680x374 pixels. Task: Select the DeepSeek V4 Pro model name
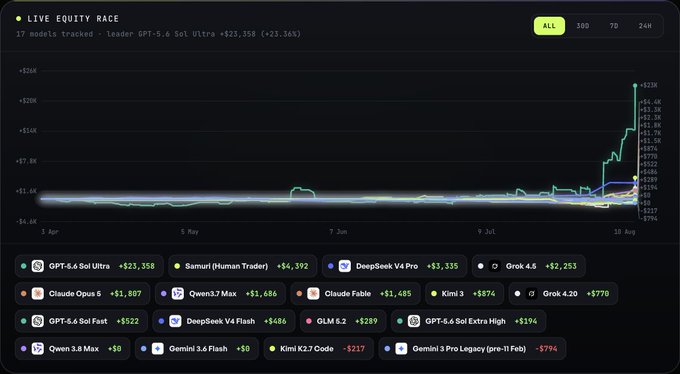[x=387, y=266]
